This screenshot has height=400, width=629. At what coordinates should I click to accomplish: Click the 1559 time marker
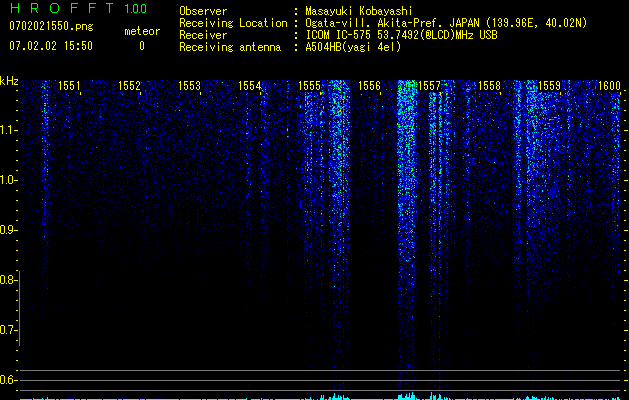(549, 85)
